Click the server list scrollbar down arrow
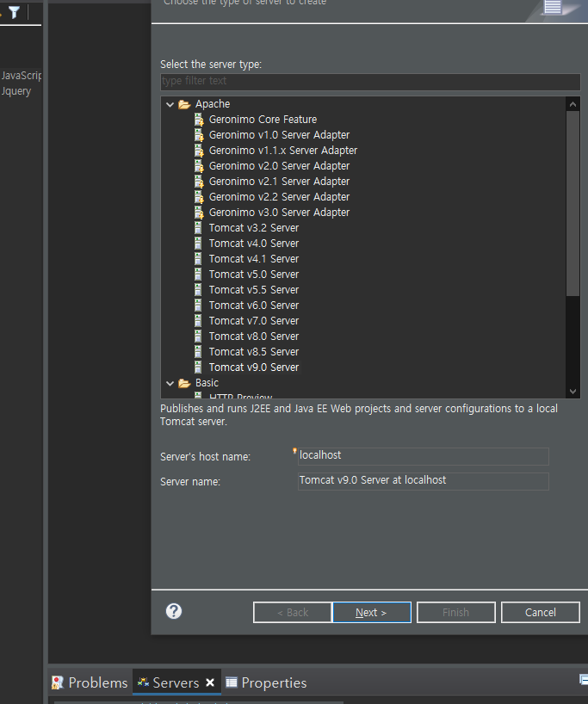The width and height of the screenshot is (588, 704). 573,392
